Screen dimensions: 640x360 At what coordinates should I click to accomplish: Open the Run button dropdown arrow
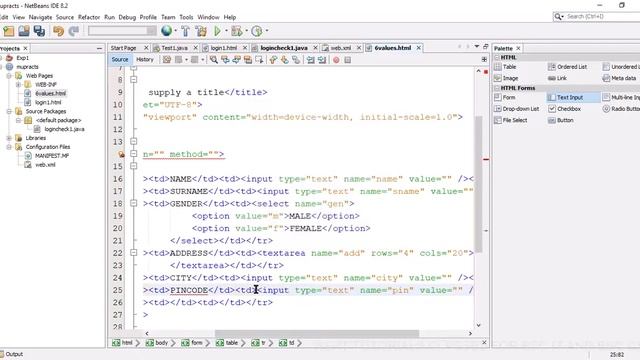[x=226, y=31]
